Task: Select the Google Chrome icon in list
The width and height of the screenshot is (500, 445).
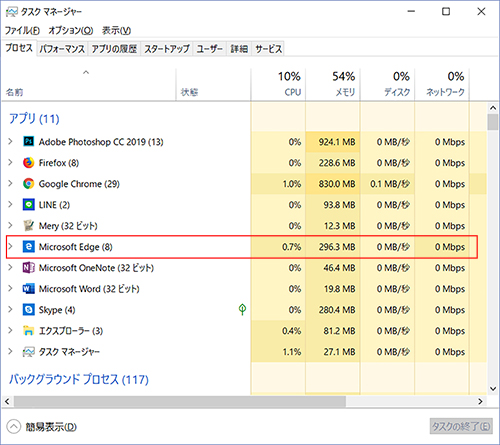Action: [28, 184]
